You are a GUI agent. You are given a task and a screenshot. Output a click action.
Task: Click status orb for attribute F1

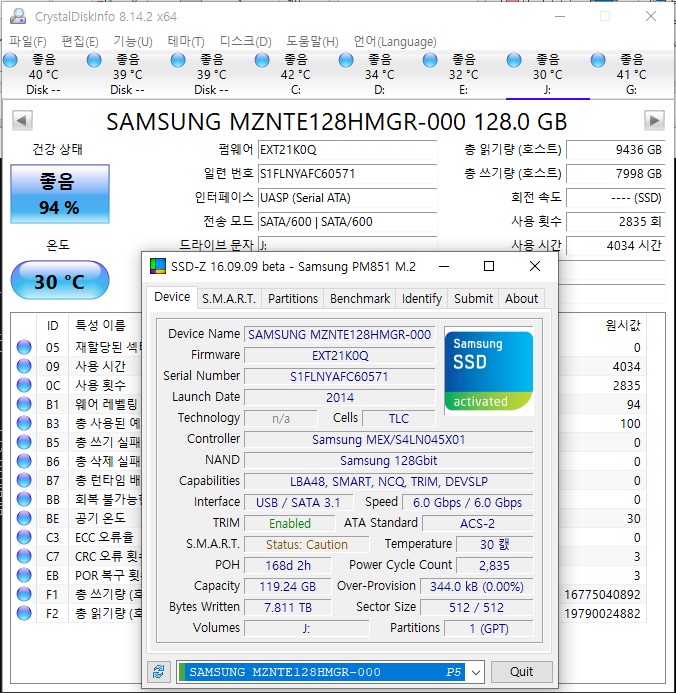pyautogui.click(x=24, y=594)
